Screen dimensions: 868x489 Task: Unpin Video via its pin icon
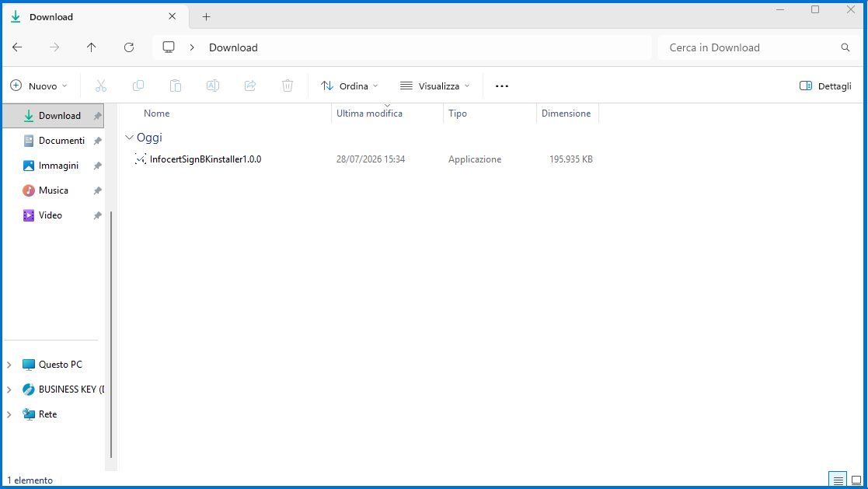97,215
